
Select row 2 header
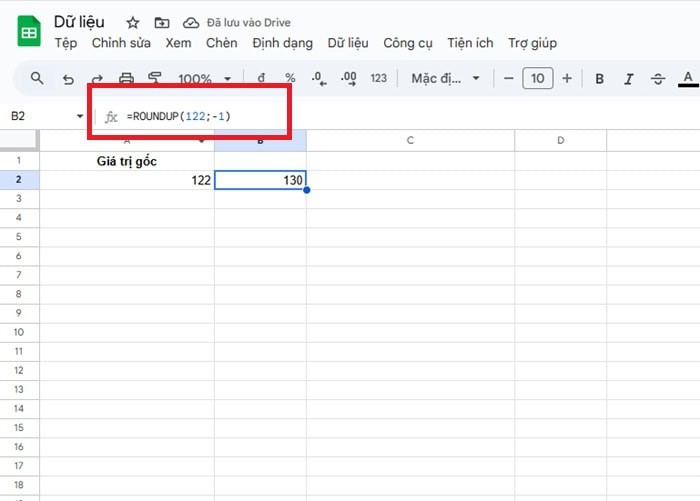click(19, 180)
